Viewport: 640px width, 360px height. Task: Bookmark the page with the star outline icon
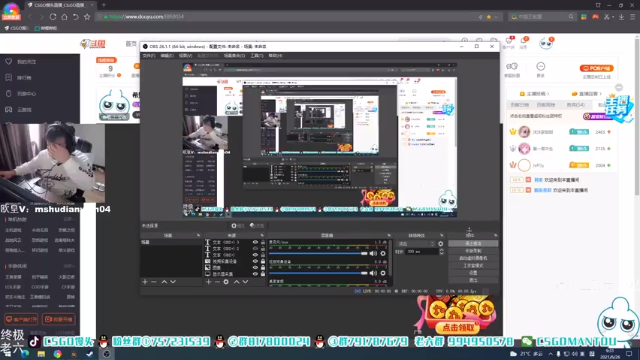tap(87, 17)
